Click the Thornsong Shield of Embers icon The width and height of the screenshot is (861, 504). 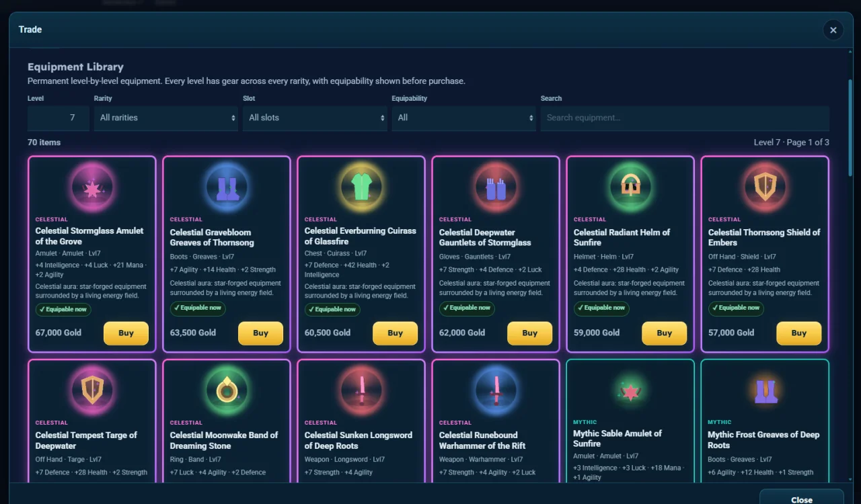pos(765,188)
